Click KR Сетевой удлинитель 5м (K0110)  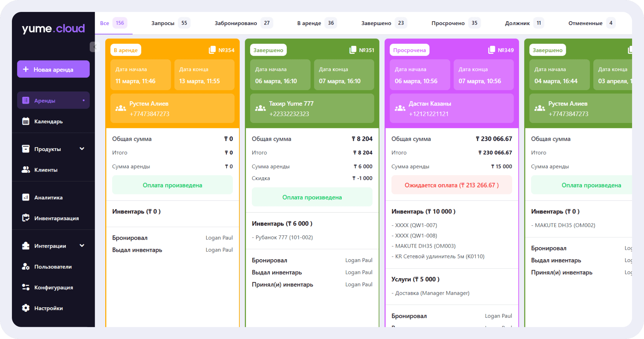[438, 256]
